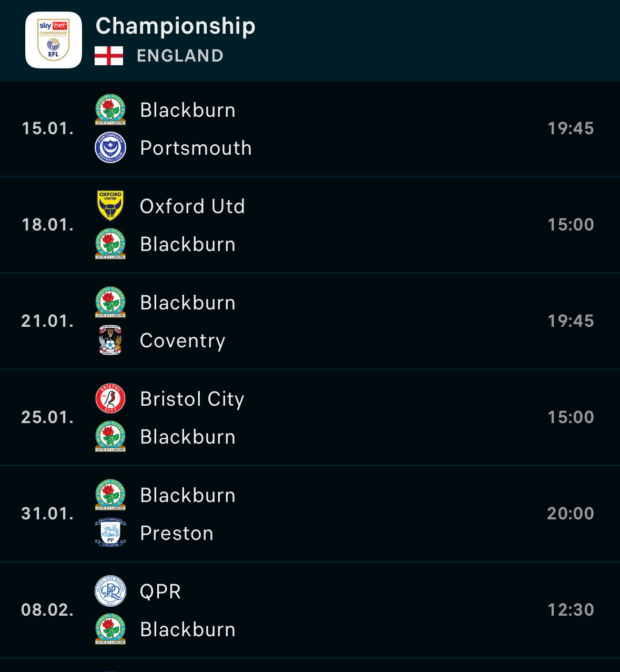Image resolution: width=620 pixels, height=672 pixels.
Task: Select the 12:30 kickoff time on 08.02.
Action: tap(571, 610)
